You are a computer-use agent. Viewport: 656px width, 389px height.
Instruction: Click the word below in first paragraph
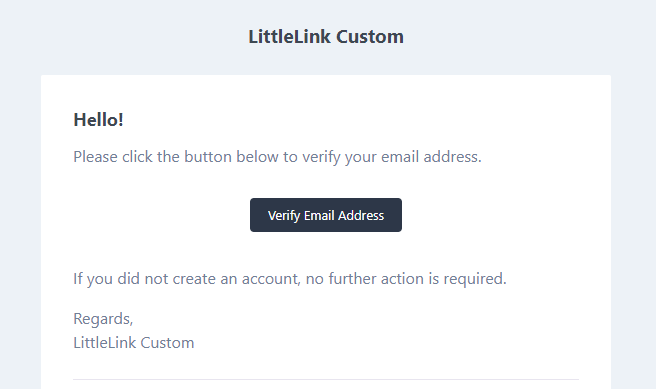257,157
